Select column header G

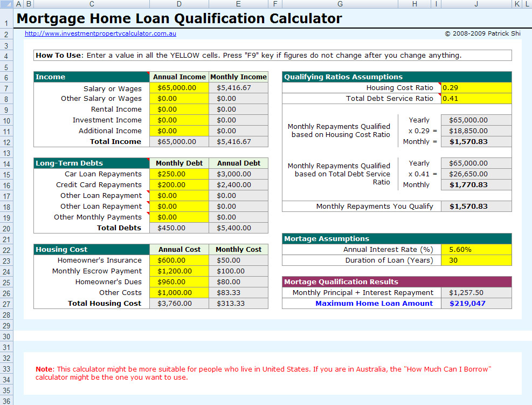340,4
